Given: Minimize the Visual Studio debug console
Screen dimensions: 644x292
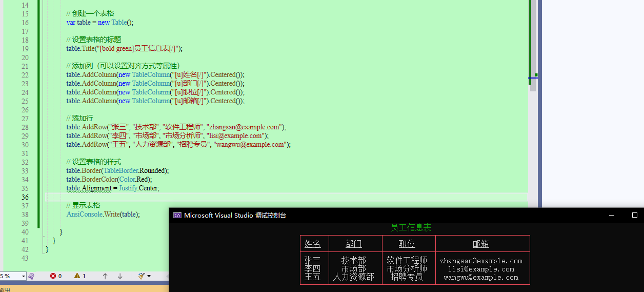Looking at the screenshot, I should coord(611,216).
